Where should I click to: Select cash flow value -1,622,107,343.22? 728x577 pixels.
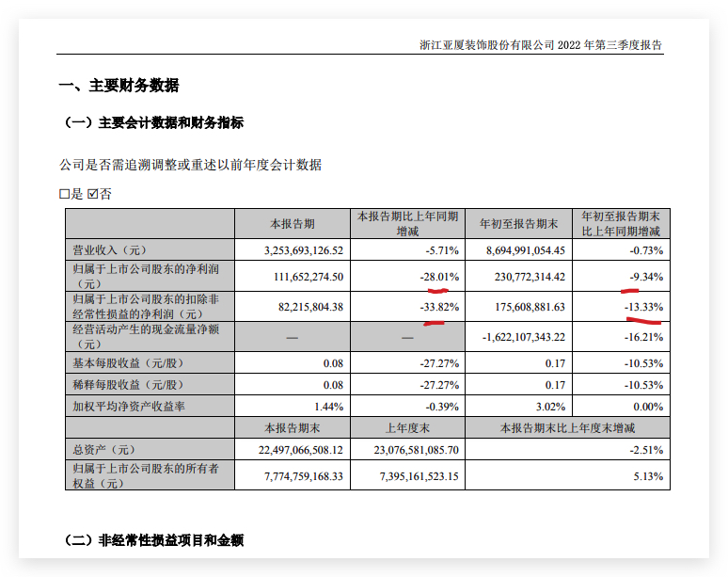click(x=524, y=337)
